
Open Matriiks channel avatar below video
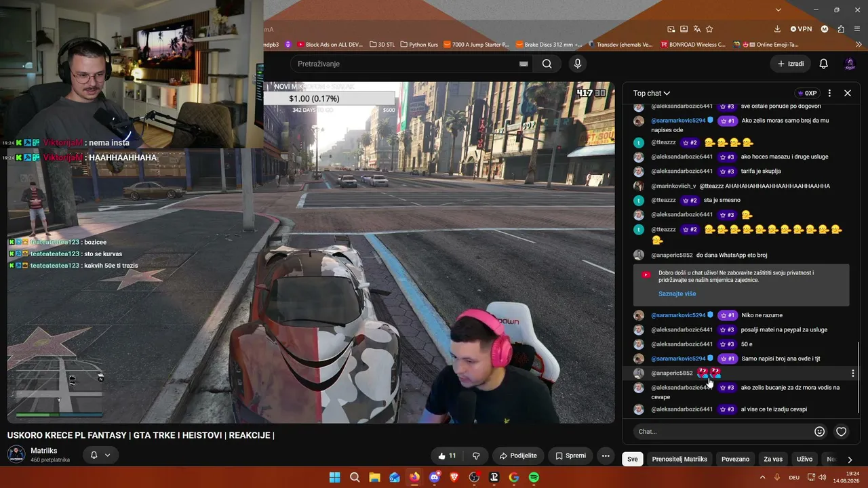click(x=16, y=455)
